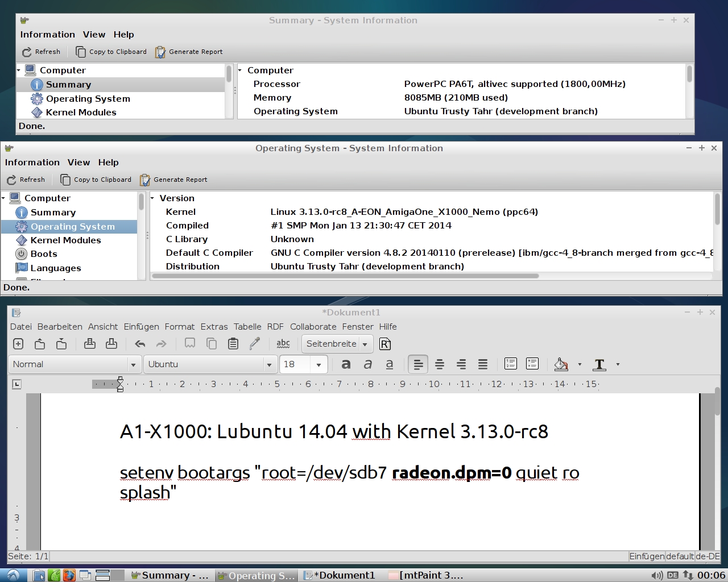This screenshot has height=582, width=728.
Task: Open the Tabelle menu
Action: tap(247, 327)
